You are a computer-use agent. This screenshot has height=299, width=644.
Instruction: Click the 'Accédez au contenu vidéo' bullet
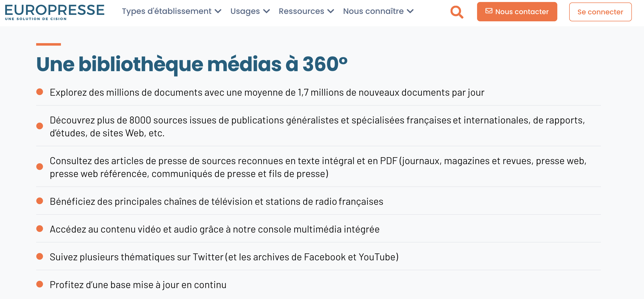pos(39,229)
